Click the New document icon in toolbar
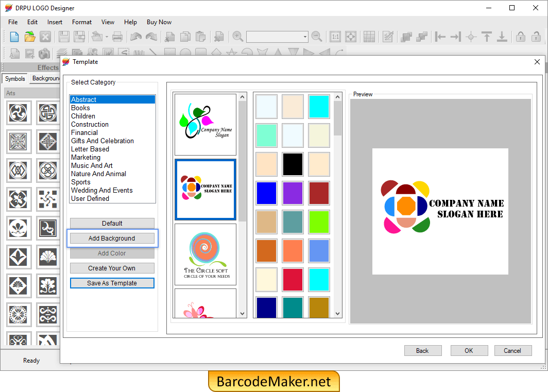The height and width of the screenshot is (392, 548). (14, 37)
